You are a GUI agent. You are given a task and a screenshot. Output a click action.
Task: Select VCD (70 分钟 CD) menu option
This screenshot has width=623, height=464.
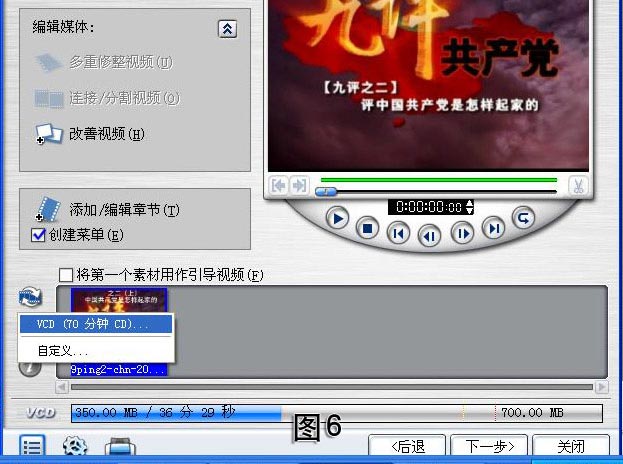point(92,325)
